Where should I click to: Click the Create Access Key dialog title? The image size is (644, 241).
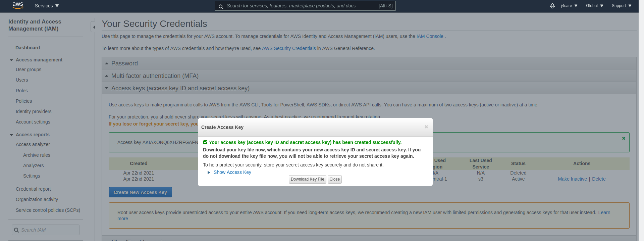tap(222, 127)
